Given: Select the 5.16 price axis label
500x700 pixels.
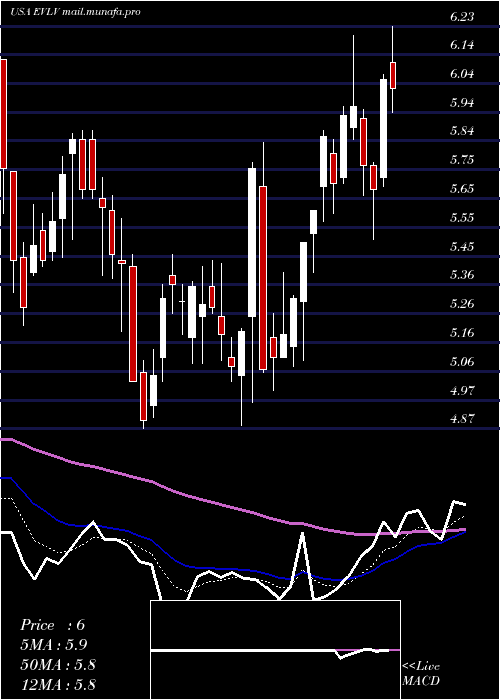Looking at the screenshot, I should pos(462,333).
